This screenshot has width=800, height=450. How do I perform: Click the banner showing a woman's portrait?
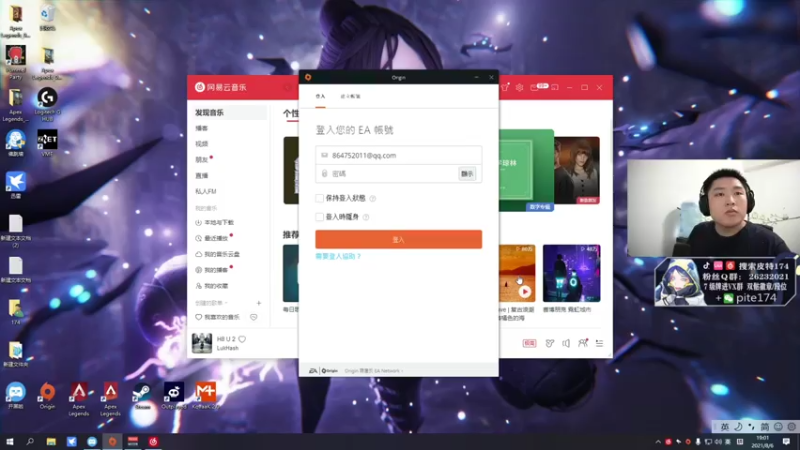(577, 170)
